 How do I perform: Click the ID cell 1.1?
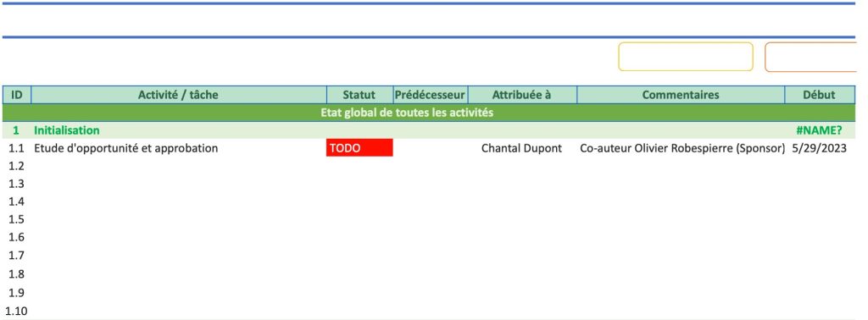coord(17,148)
